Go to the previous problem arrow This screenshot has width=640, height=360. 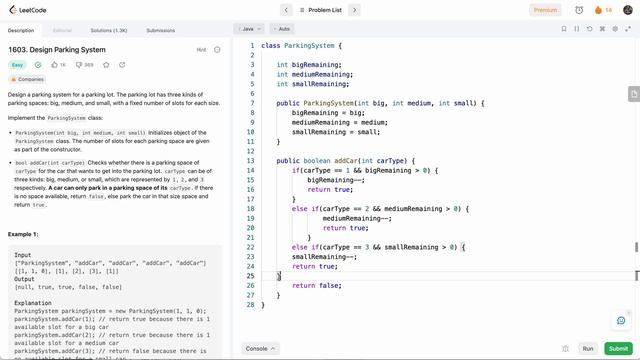286,10
